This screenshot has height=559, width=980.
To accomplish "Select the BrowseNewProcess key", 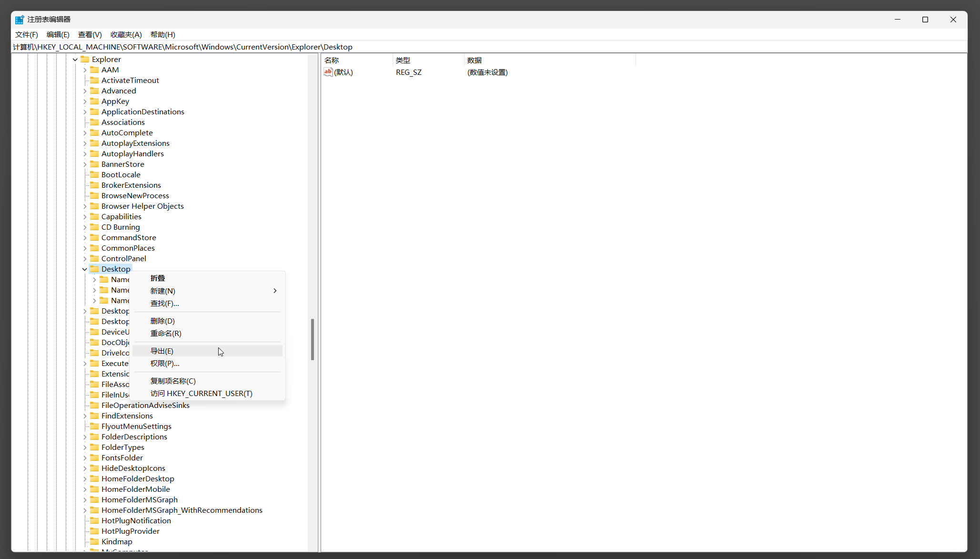I will pos(135,196).
